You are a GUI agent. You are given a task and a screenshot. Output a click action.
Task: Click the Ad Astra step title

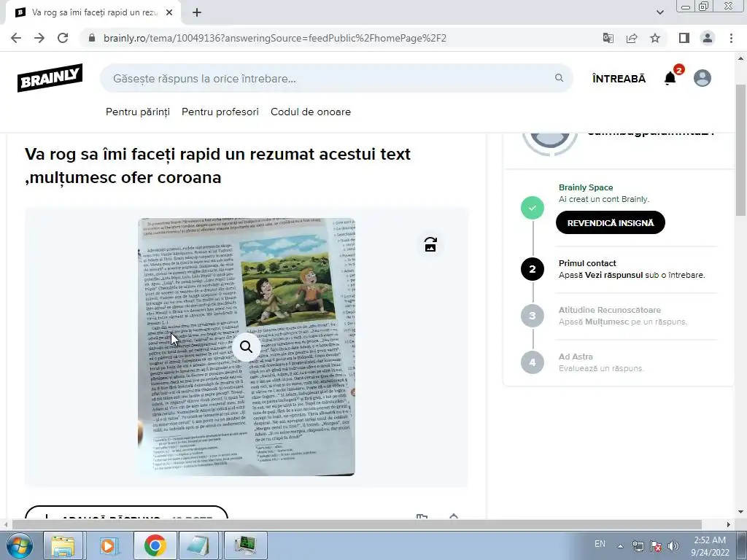click(576, 357)
